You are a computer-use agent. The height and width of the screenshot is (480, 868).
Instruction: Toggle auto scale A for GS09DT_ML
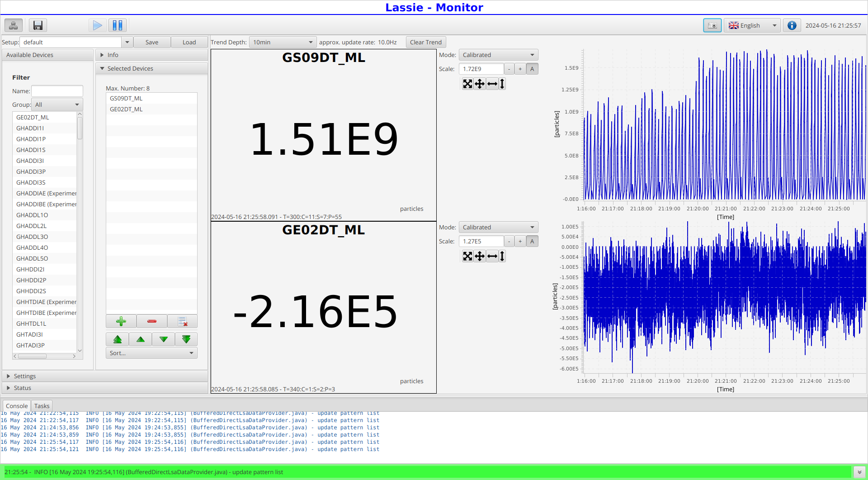pyautogui.click(x=532, y=69)
